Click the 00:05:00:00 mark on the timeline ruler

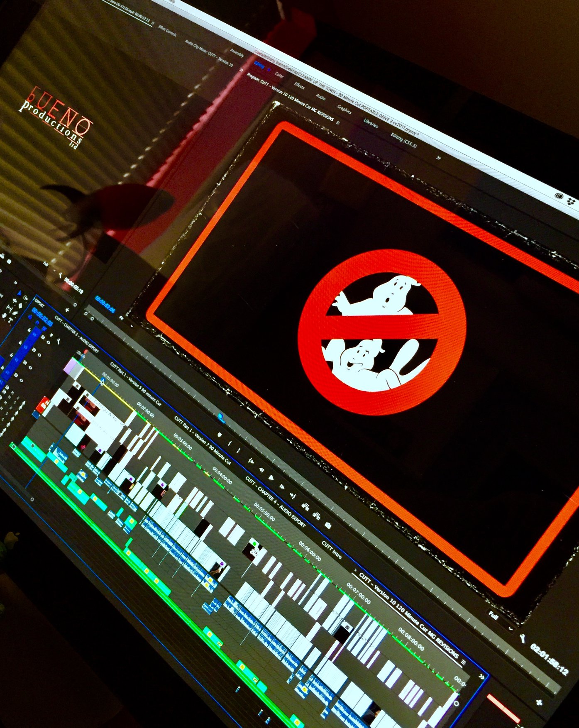tap(264, 511)
